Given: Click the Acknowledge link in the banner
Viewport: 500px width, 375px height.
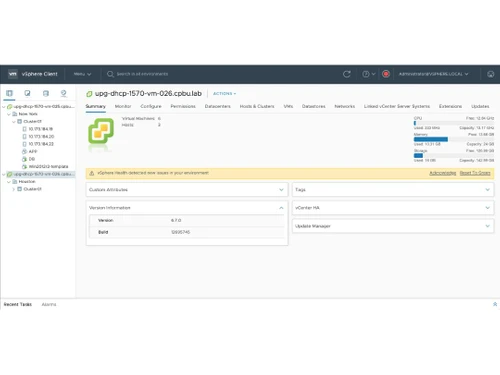Looking at the screenshot, I should point(442,173).
